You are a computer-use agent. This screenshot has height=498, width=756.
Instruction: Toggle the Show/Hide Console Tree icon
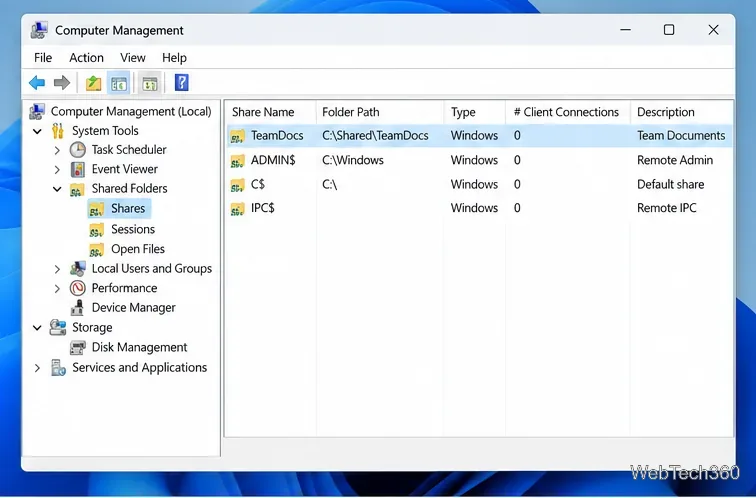point(119,83)
